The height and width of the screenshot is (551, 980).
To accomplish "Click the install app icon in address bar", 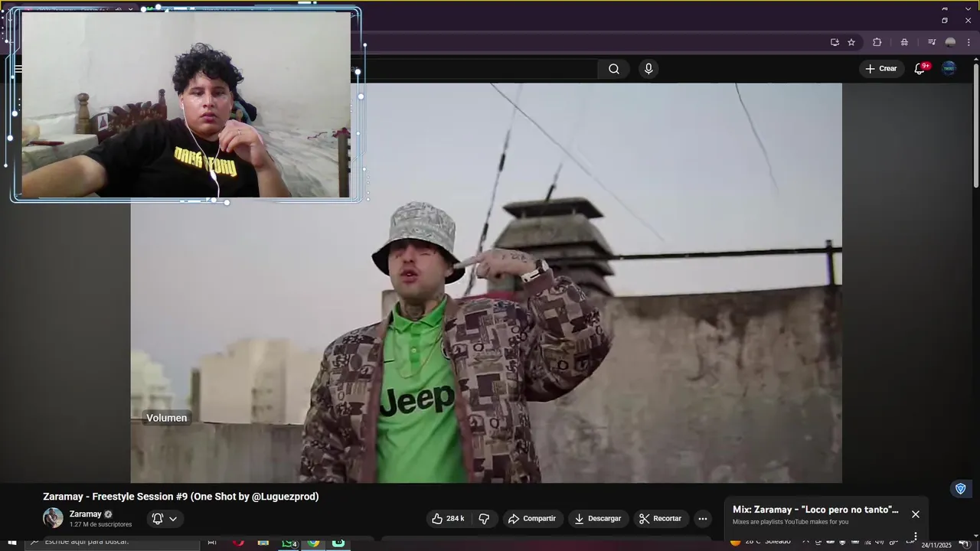I will coord(835,42).
